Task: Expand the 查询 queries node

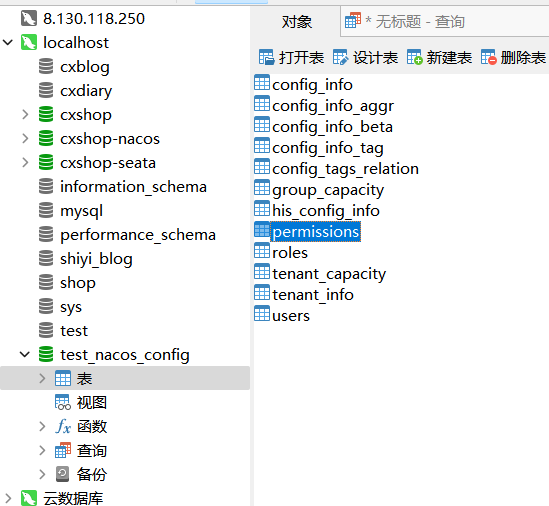Action: coord(42,450)
